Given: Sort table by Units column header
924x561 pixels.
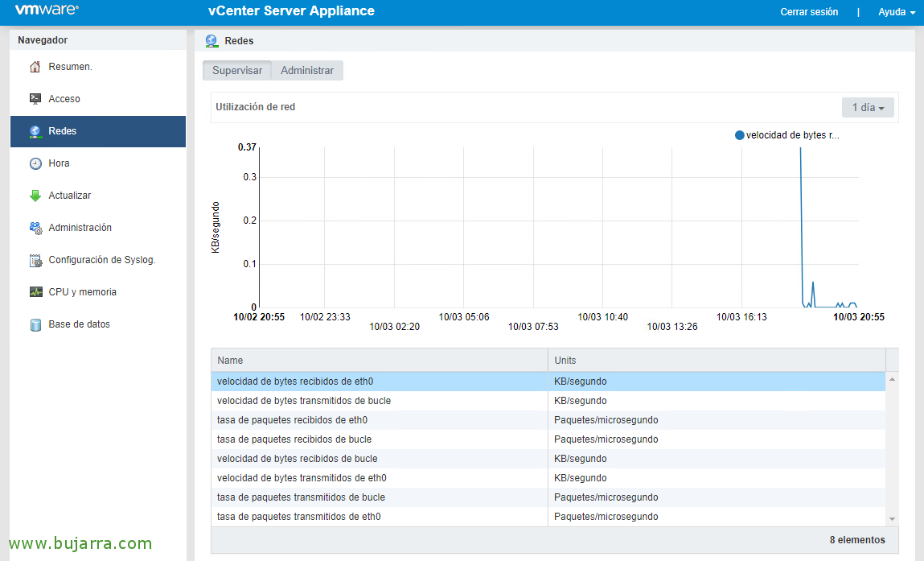Looking at the screenshot, I should point(717,361).
